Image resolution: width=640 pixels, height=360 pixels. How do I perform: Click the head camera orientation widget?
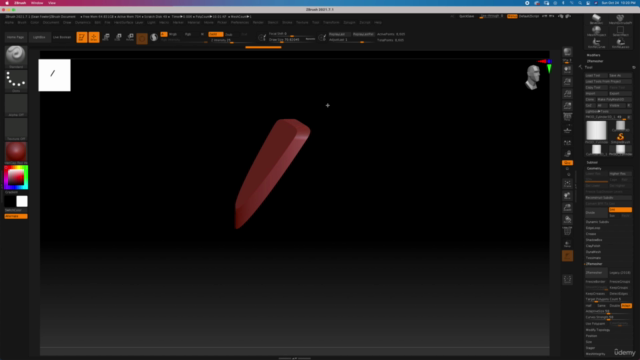532,77
